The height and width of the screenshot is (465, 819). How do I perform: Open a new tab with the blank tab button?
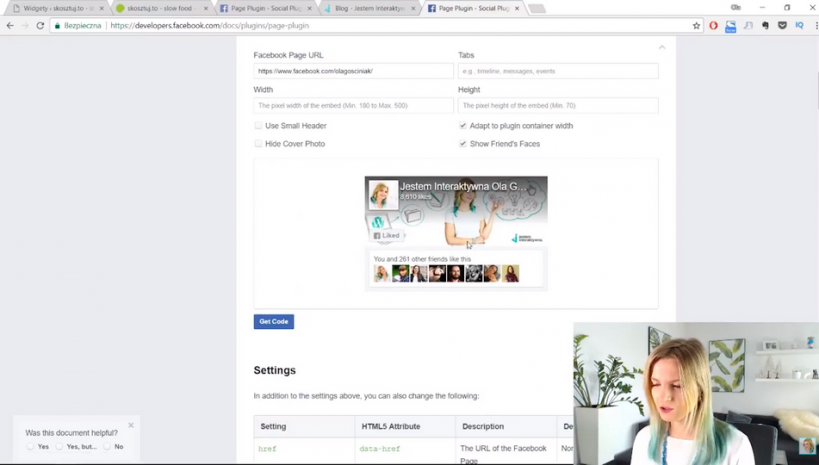coord(537,8)
